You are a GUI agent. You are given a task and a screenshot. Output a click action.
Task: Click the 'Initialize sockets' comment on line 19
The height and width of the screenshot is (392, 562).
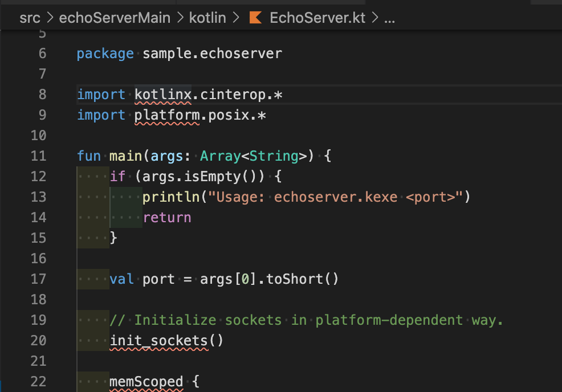tap(306, 320)
